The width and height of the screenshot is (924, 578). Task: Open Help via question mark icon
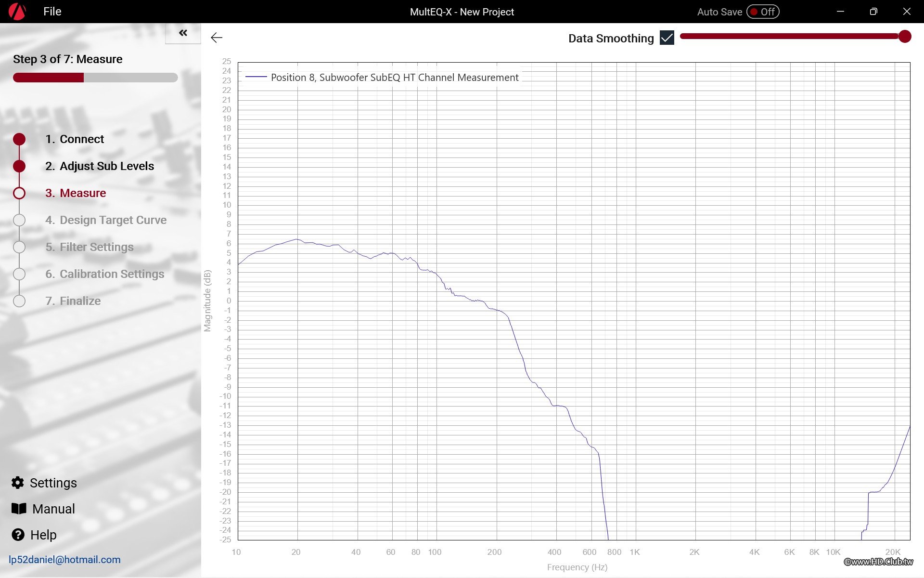(18, 535)
